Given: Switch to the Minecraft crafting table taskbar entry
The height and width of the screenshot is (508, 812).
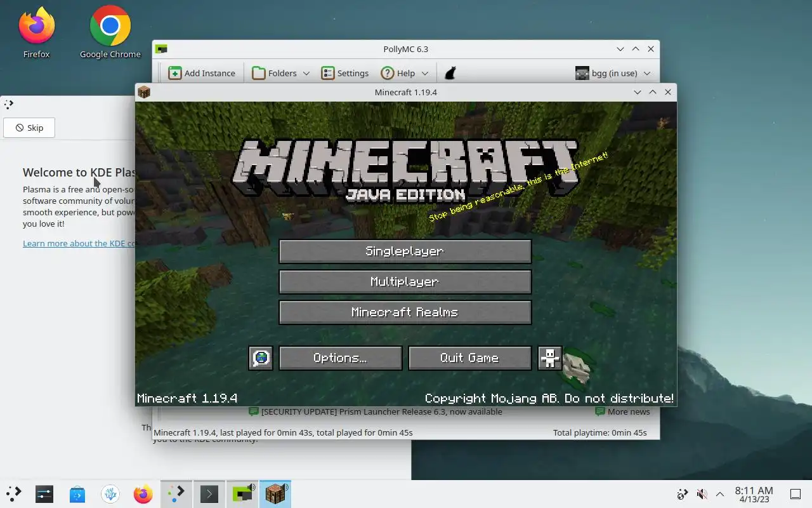Looking at the screenshot, I should (x=275, y=494).
